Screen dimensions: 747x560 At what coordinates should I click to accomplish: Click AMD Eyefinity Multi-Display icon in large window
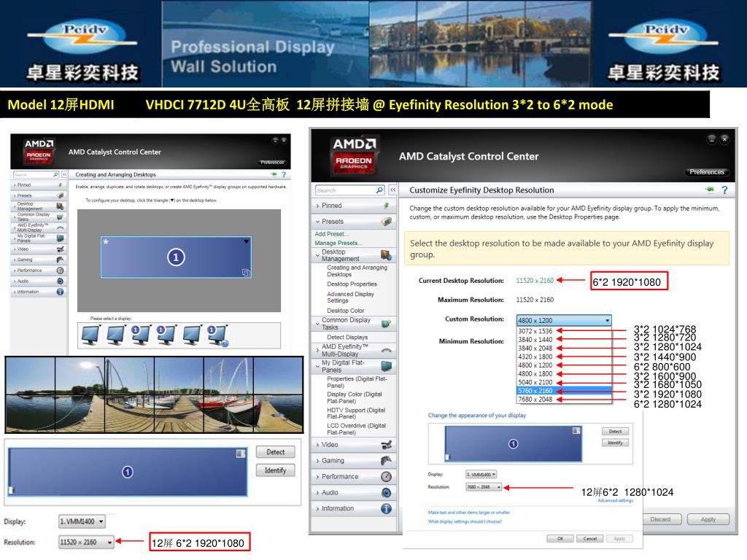[x=387, y=351]
